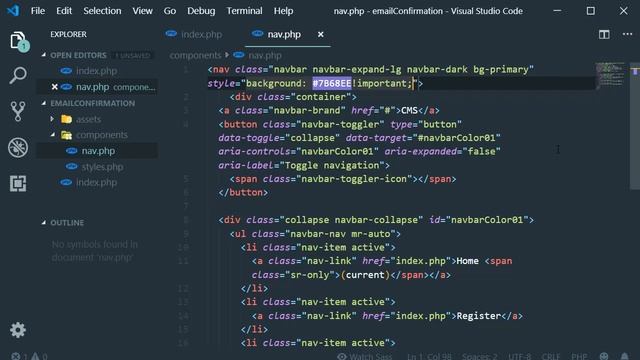Click nav.php in the breadcrumb
Image resolution: width=640 pixels, height=360 pixels.
pos(264,55)
